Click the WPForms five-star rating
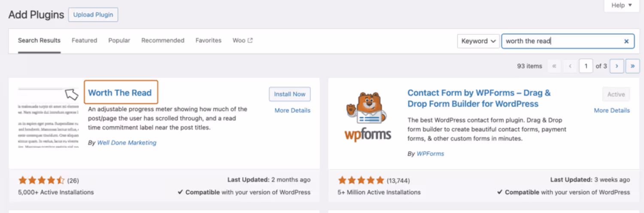 coord(361,180)
